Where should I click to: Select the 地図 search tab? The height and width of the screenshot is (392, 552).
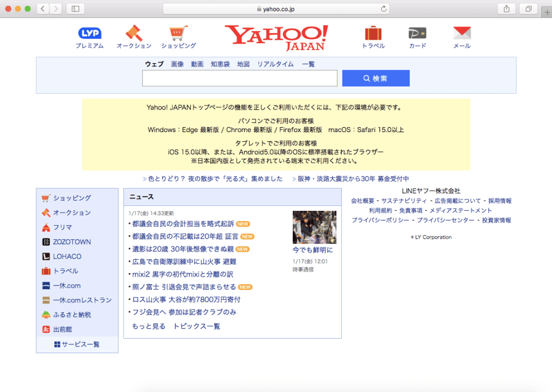coord(243,64)
